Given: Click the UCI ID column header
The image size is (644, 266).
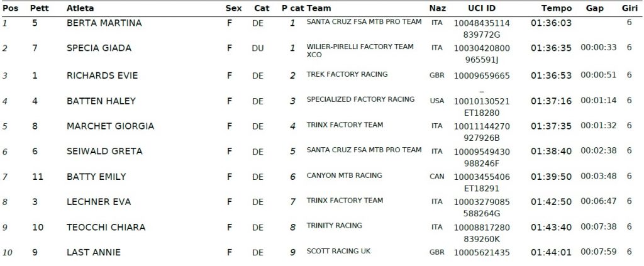Looking at the screenshot, I should point(482,8).
